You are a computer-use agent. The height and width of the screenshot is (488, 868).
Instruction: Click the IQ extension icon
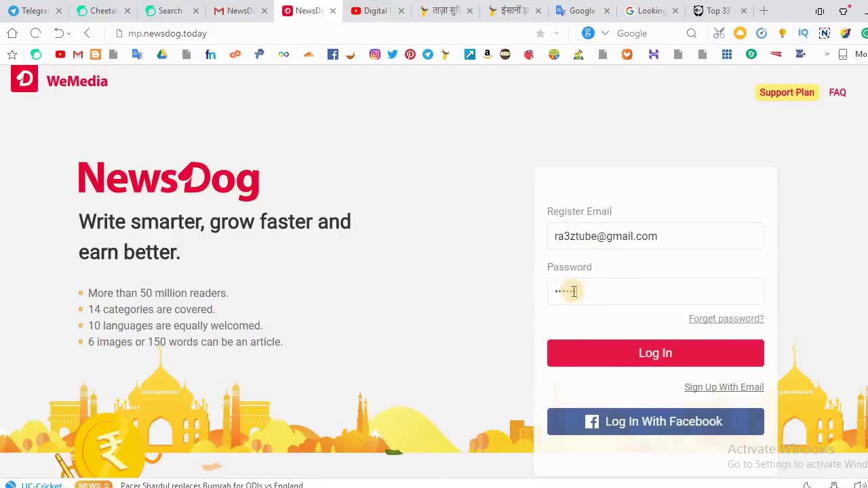coord(804,33)
